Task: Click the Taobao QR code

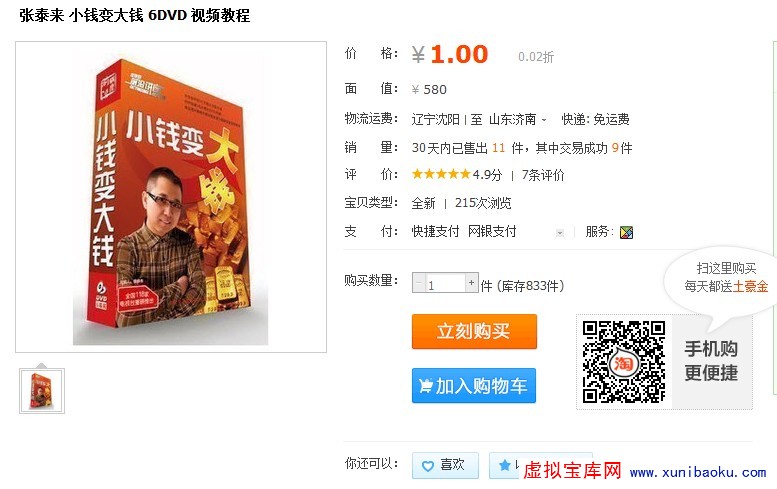Action: (x=624, y=362)
